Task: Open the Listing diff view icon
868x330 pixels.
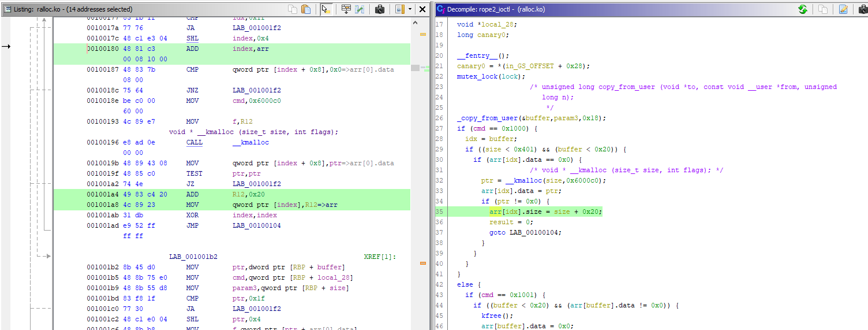Action: 360,9
